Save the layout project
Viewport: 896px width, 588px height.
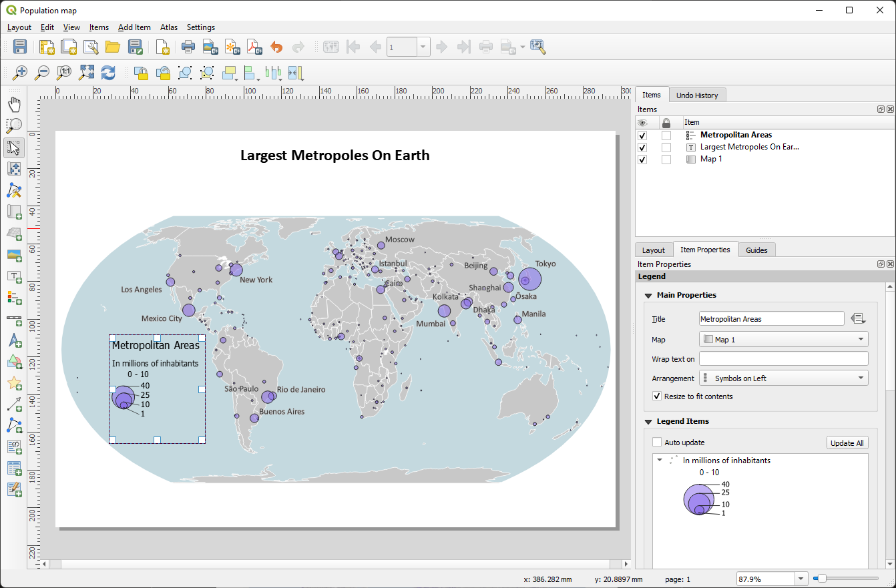20,47
